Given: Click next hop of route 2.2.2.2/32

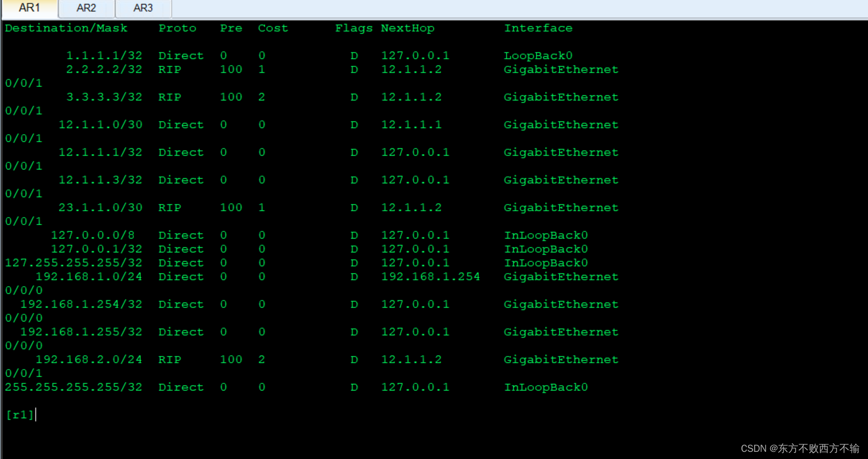Looking at the screenshot, I should 411,69.
